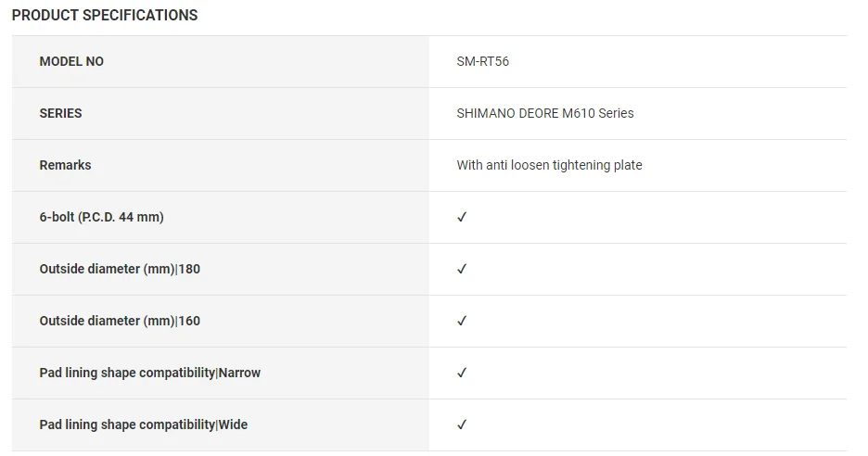Viewport: 868px width, 456px height.
Task: Select the Remarks row label
Action: [x=65, y=165]
